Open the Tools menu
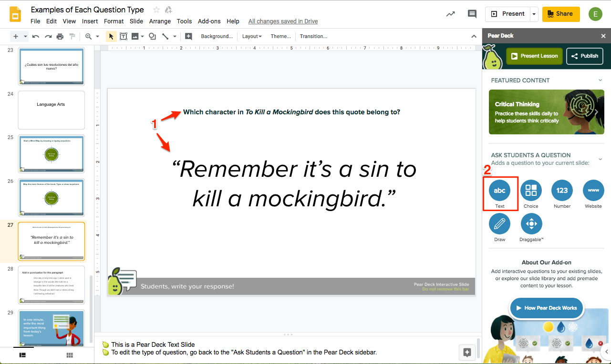Viewport: 611px width, 364px height. click(184, 21)
